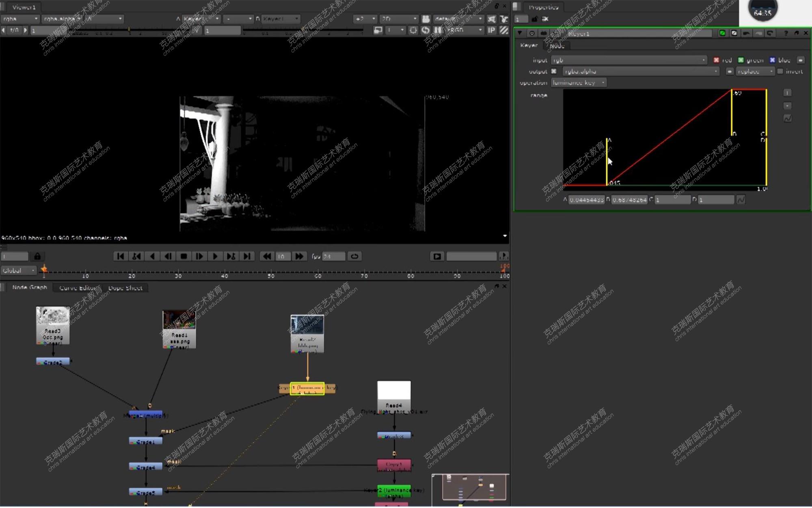Click the loop mode icon beside fps

coord(354,257)
